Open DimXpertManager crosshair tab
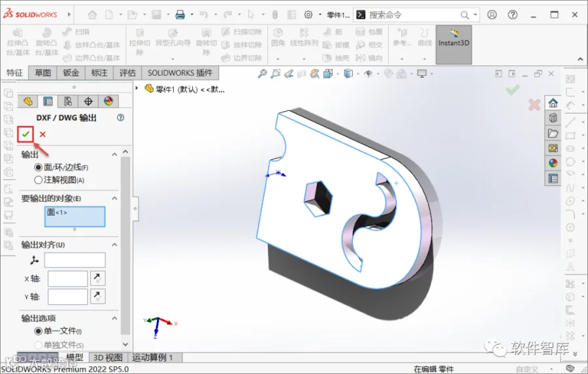 [88, 101]
